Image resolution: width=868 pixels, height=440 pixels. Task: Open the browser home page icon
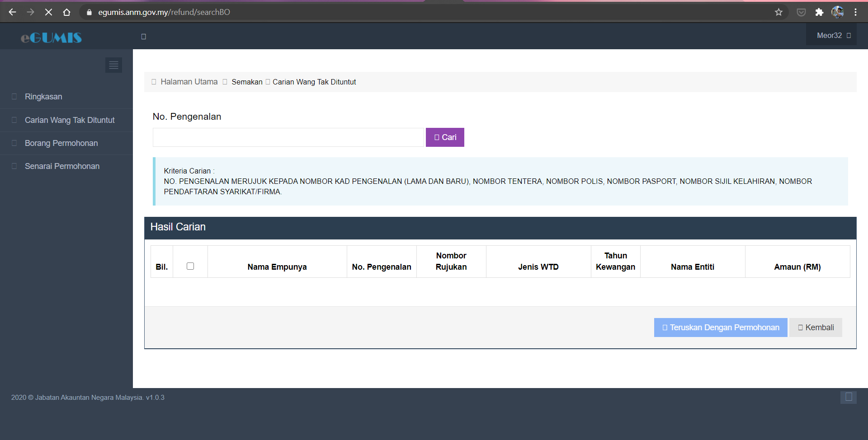[66, 12]
